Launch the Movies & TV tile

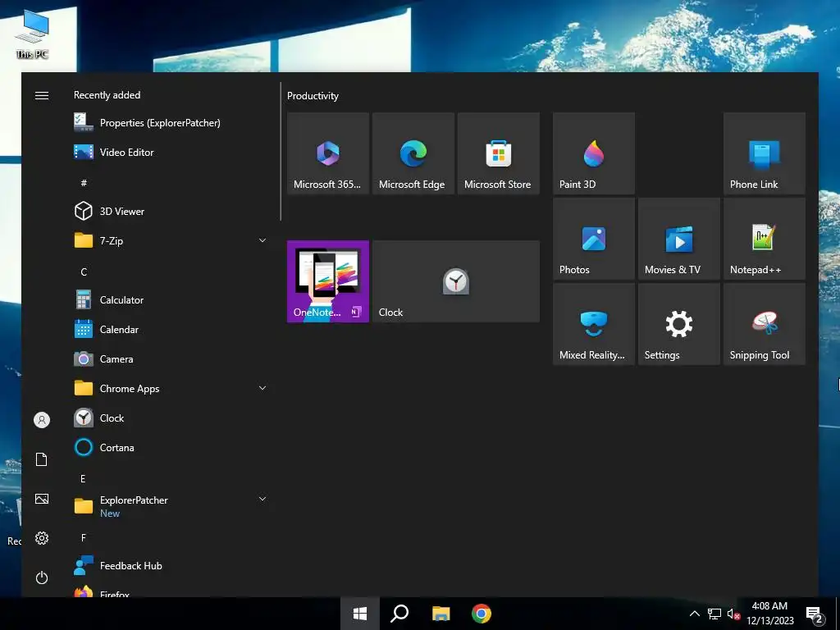click(678, 239)
